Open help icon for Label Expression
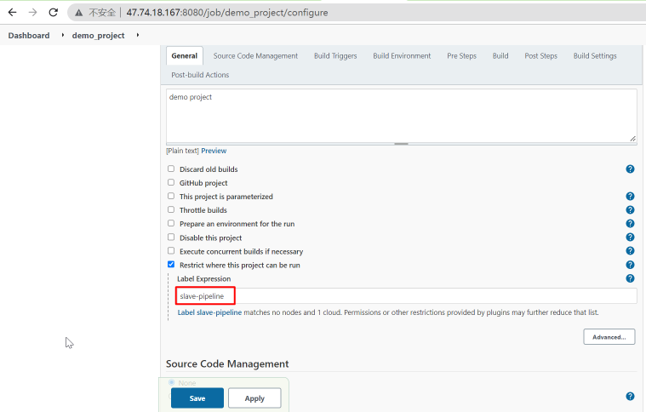Viewport: 646px width, 412px height. (x=630, y=278)
